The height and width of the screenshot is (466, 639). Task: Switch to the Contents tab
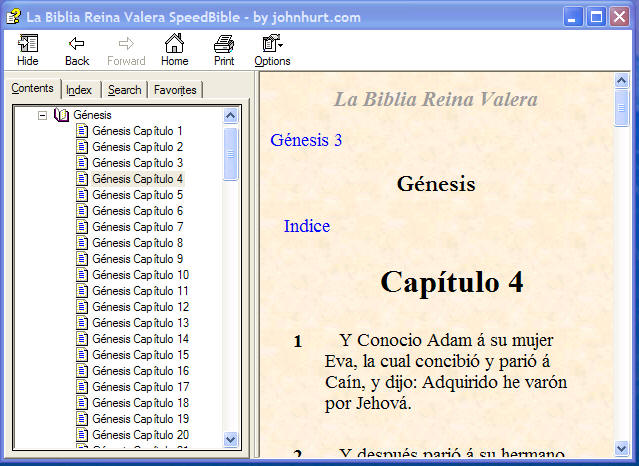click(32, 88)
